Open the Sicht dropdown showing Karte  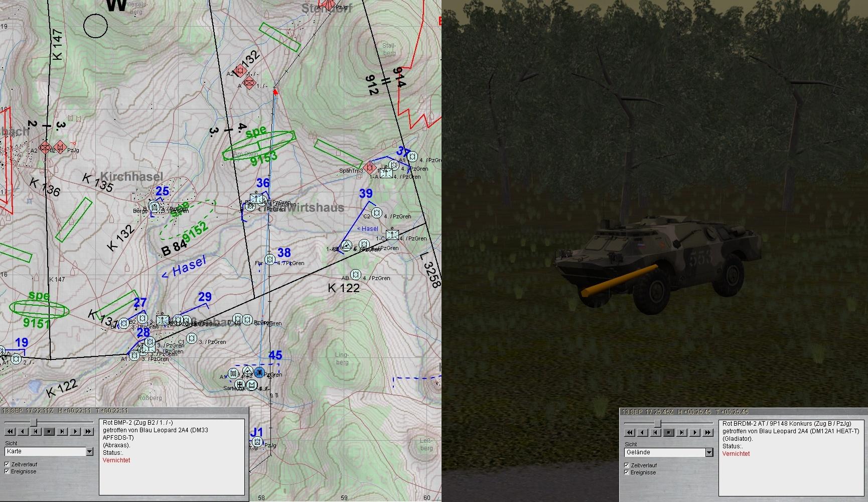point(89,452)
